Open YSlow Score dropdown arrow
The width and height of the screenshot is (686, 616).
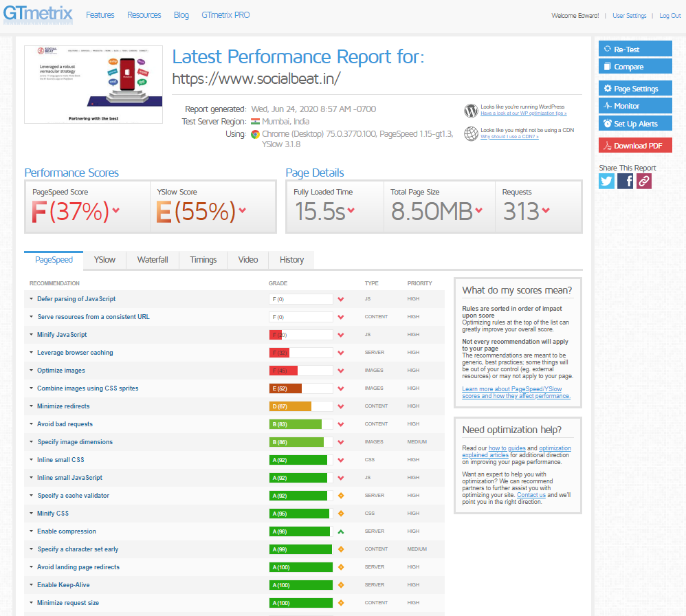click(x=243, y=210)
